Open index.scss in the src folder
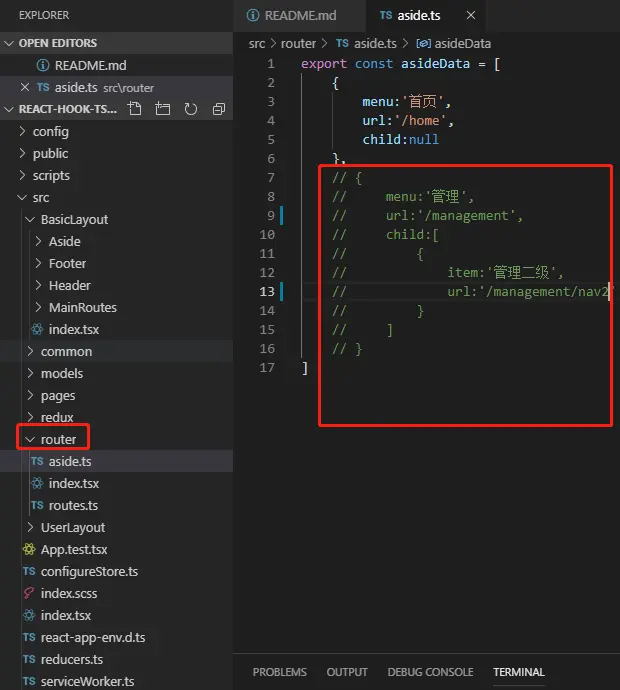The image size is (620, 690). (69, 594)
